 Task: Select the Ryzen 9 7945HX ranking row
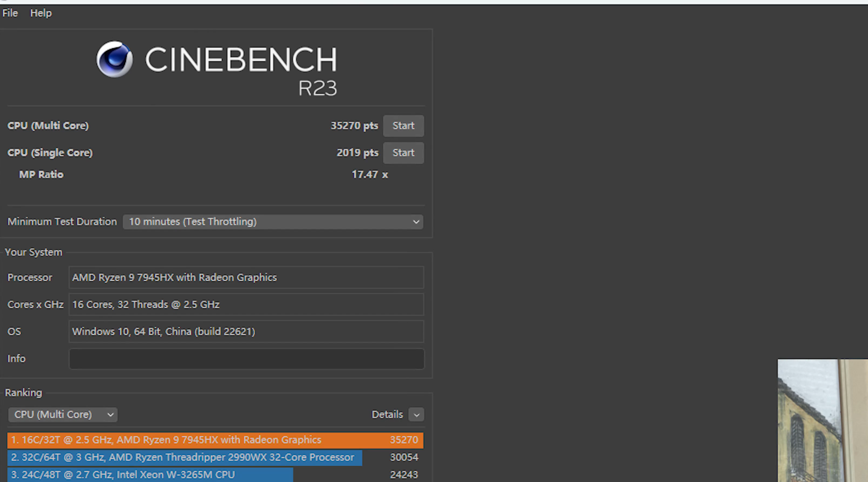[215, 440]
